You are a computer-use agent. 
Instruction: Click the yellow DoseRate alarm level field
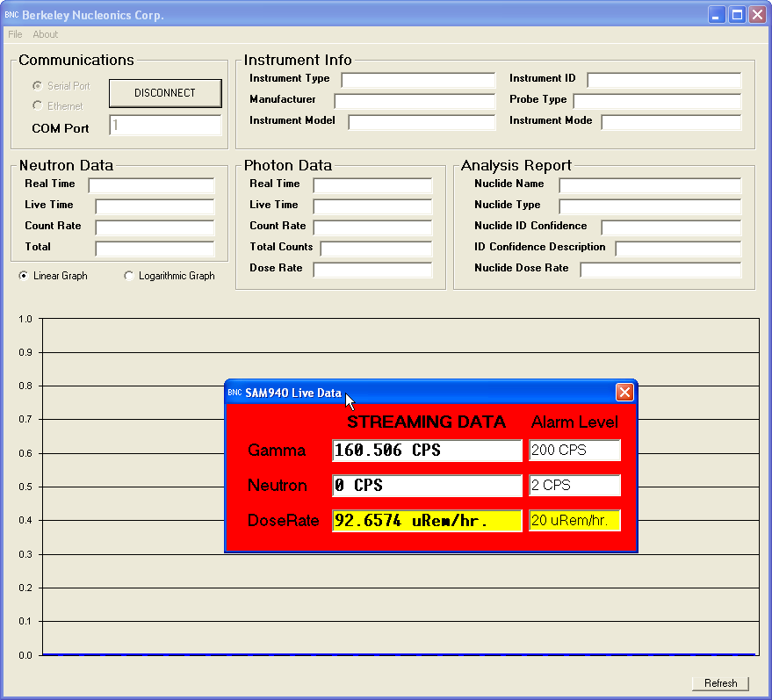574,521
